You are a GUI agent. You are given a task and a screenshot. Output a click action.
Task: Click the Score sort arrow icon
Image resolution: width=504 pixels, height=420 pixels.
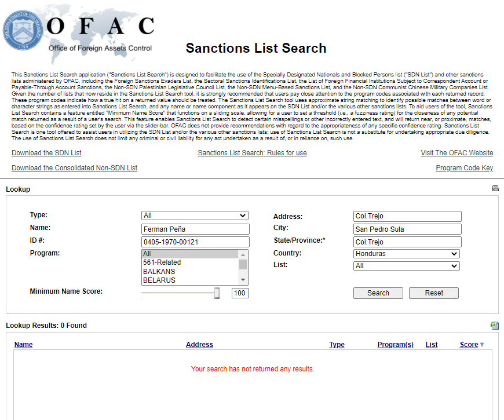pyautogui.click(x=481, y=345)
